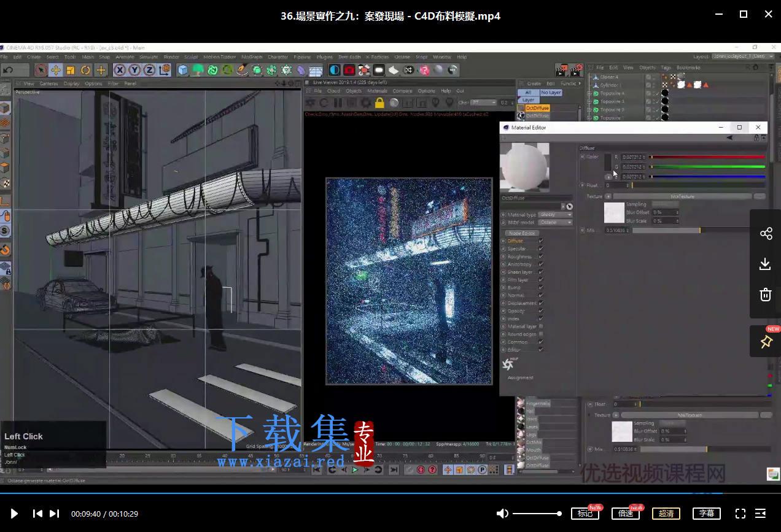Click the material preview sphere

pyautogui.click(x=524, y=167)
